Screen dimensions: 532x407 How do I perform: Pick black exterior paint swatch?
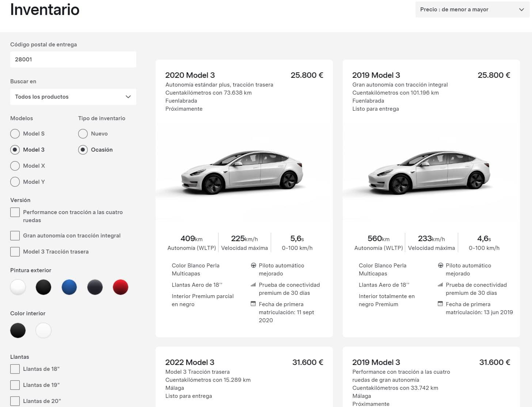pyautogui.click(x=43, y=287)
